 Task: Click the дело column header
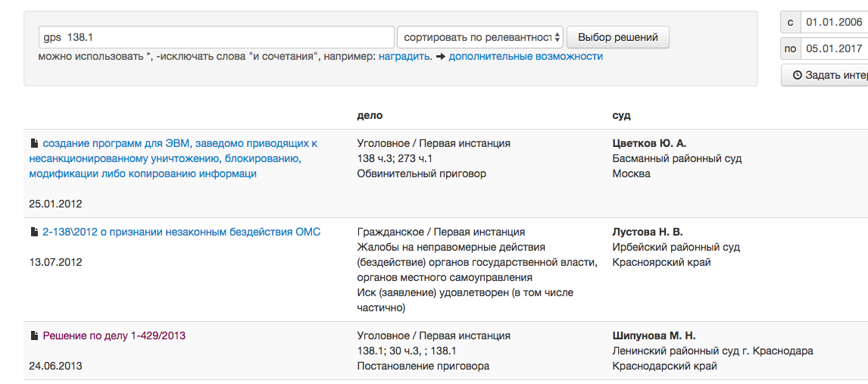370,115
